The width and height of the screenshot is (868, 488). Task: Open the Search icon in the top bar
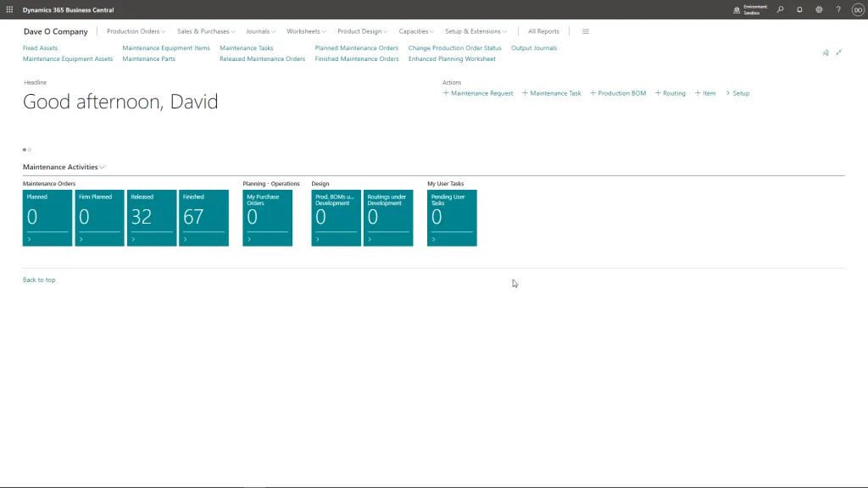pos(779,9)
